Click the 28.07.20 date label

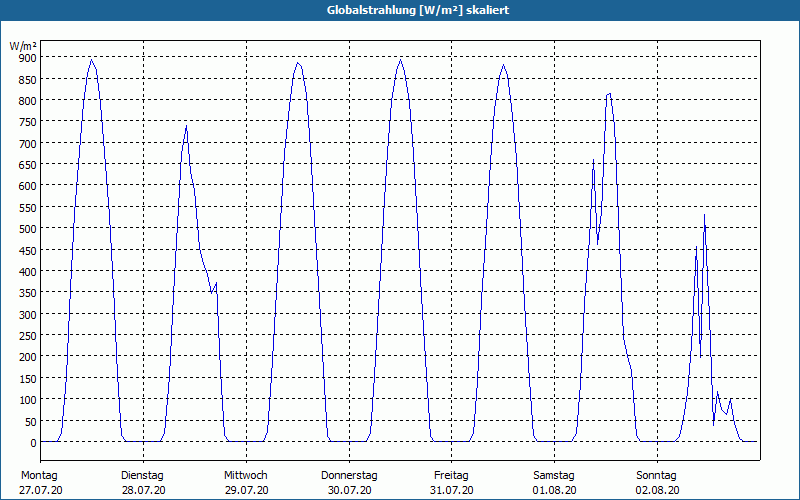tap(143, 490)
